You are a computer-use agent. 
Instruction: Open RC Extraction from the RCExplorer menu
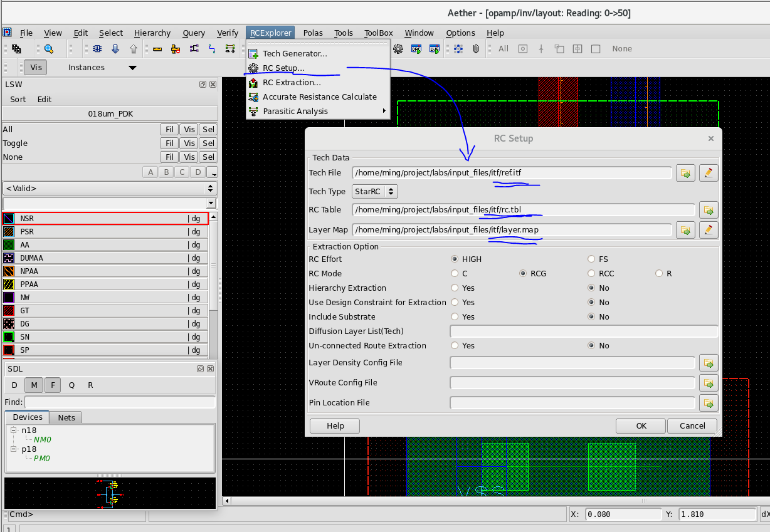tap(291, 82)
